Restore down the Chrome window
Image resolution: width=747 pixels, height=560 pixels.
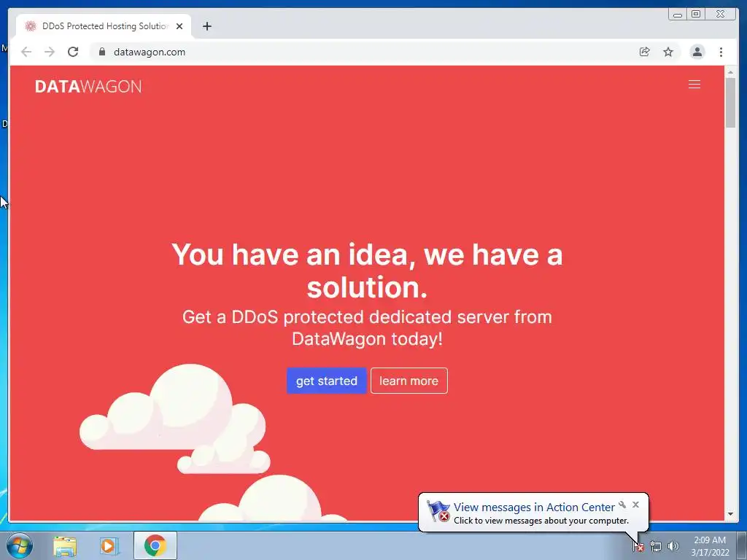point(696,15)
